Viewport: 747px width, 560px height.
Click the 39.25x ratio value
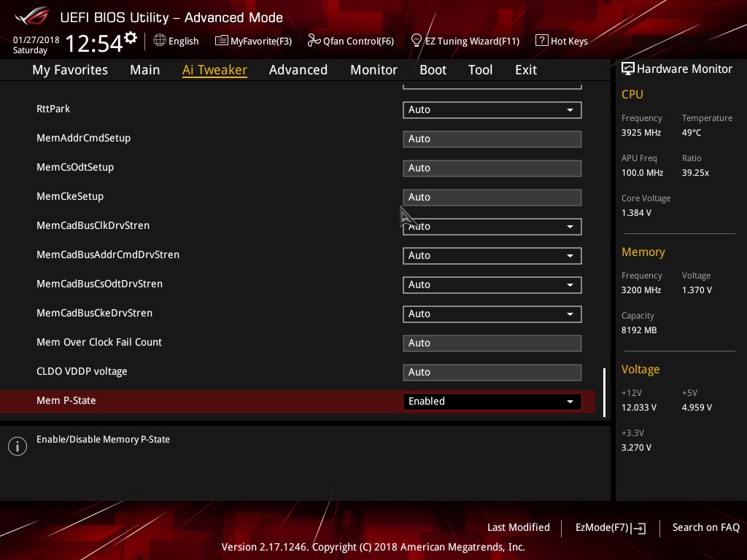click(x=695, y=173)
